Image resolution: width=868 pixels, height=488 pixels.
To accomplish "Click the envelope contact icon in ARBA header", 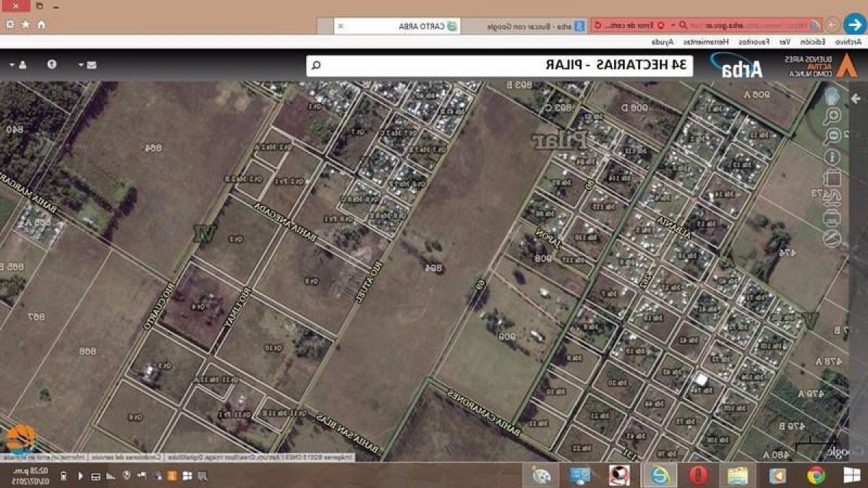I will point(92,65).
